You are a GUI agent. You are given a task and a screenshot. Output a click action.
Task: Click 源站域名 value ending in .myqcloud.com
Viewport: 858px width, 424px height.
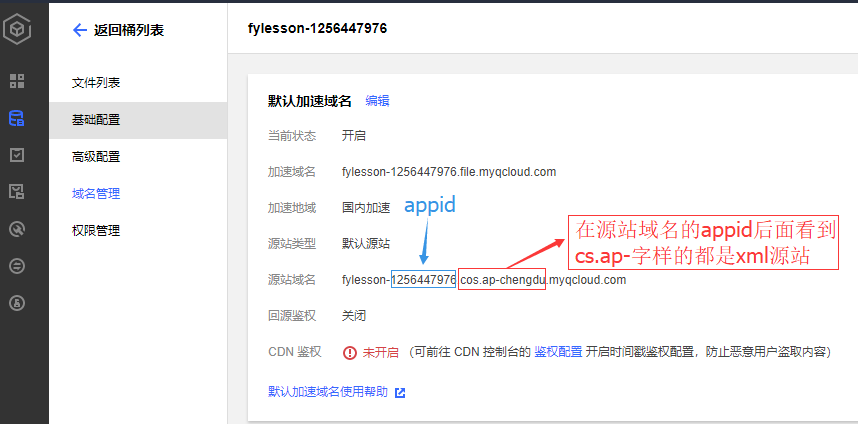pos(484,280)
